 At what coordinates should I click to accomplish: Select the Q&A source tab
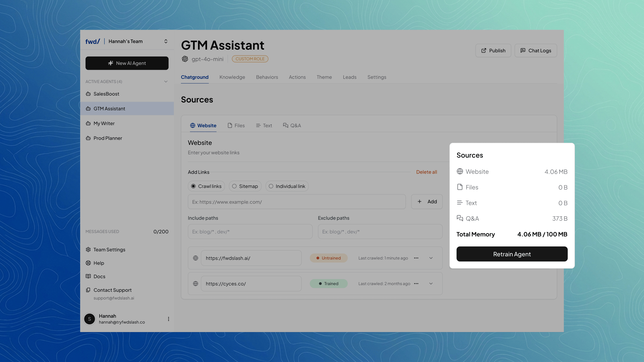[292, 126]
